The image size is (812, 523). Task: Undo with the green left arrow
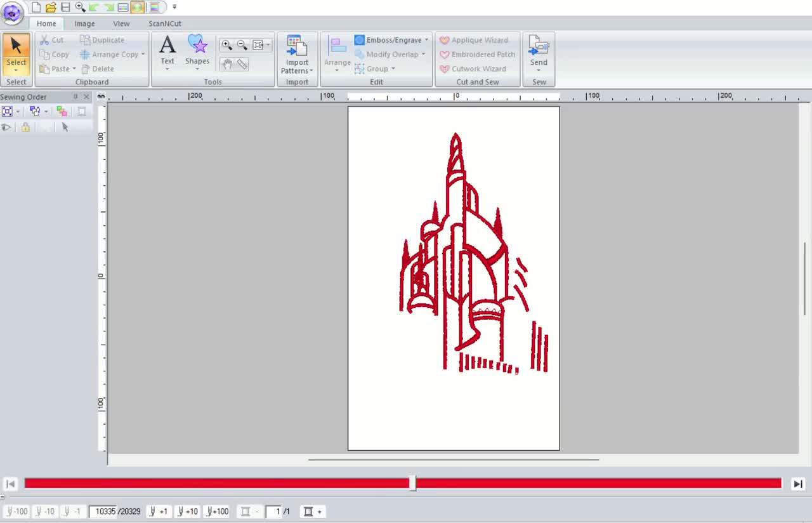(94, 7)
